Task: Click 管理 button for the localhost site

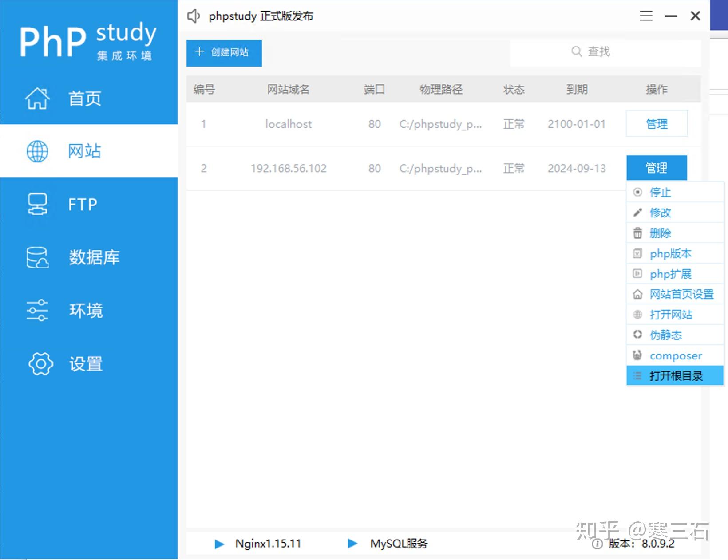Action: pos(657,124)
